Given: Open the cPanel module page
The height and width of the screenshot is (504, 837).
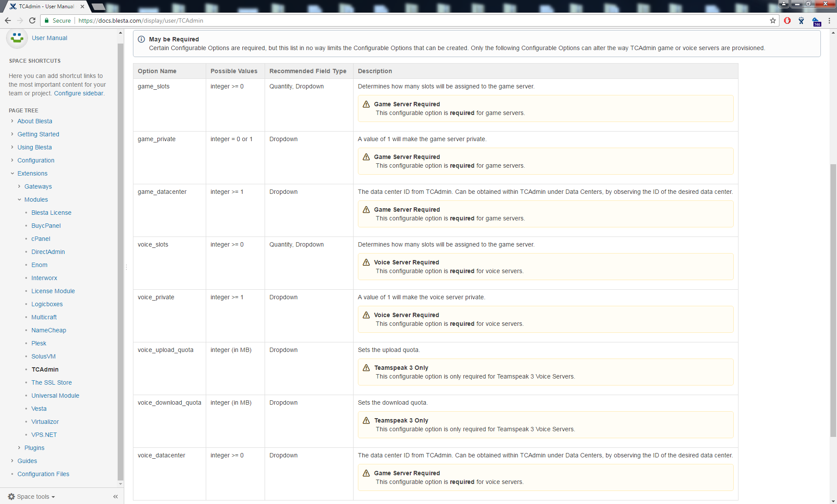Looking at the screenshot, I should click(41, 239).
